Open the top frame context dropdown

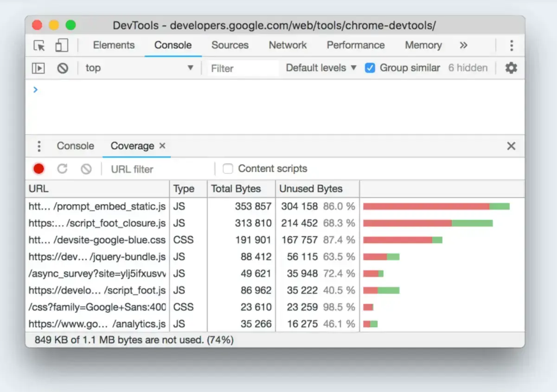(139, 68)
